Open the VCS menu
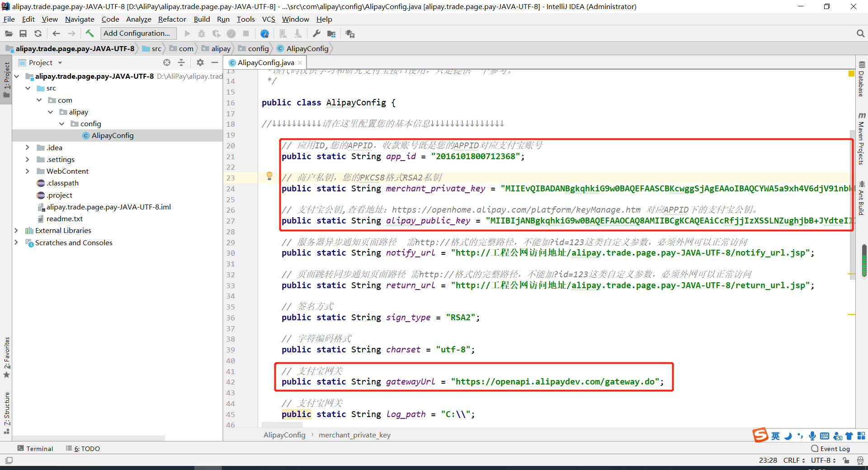Image resolution: width=868 pixels, height=470 pixels. pyautogui.click(x=269, y=19)
